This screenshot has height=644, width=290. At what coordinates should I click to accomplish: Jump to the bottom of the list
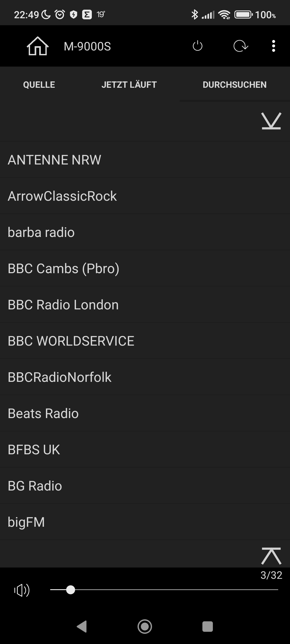[271, 121]
